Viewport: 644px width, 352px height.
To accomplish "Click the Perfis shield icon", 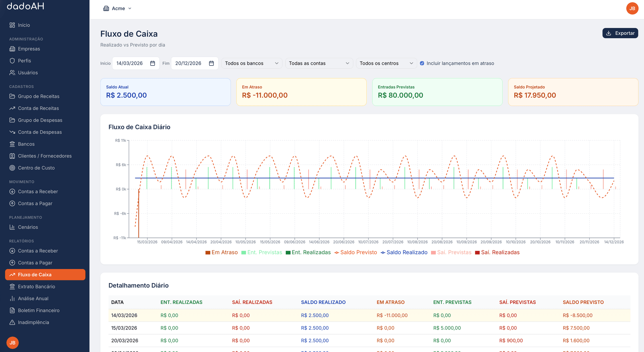I will (x=12, y=61).
